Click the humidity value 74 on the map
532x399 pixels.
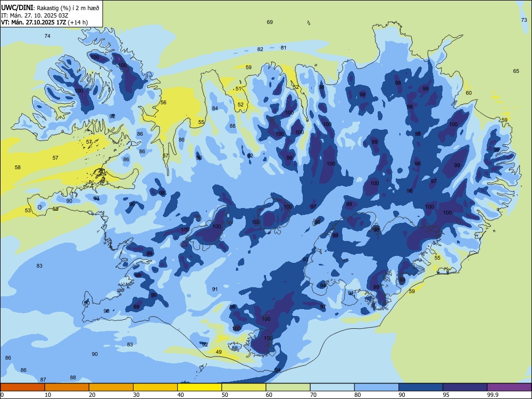tap(47, 36)
